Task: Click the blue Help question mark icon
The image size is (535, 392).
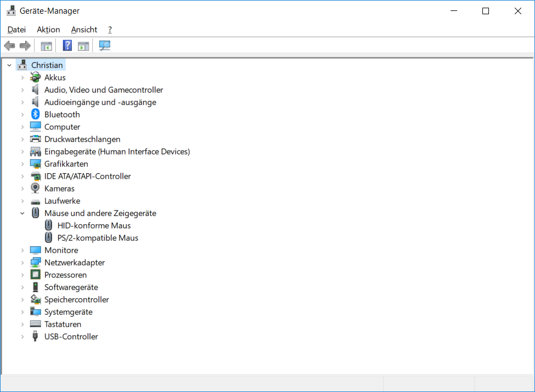Action: (67, 46)
